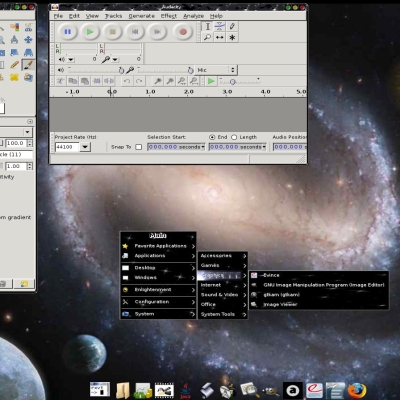Start recording with the red Record button
The image size is (400, 400).
click(183, 32)
